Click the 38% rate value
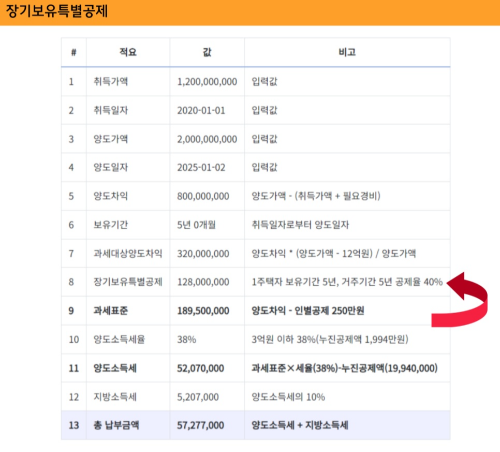Viewport: 500px width, 452px height. pyautogui.click(x=186, y=340)
